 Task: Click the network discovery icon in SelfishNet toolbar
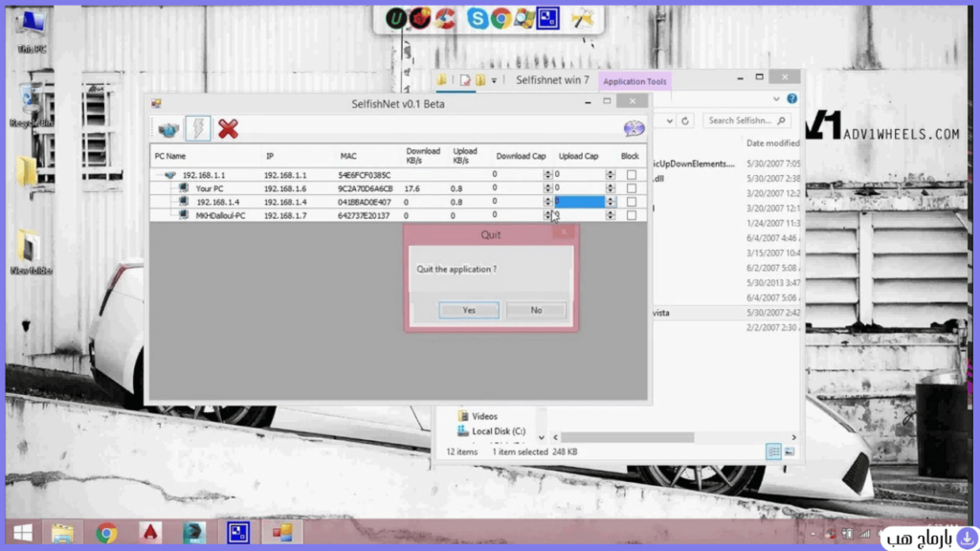click(168, 129)
